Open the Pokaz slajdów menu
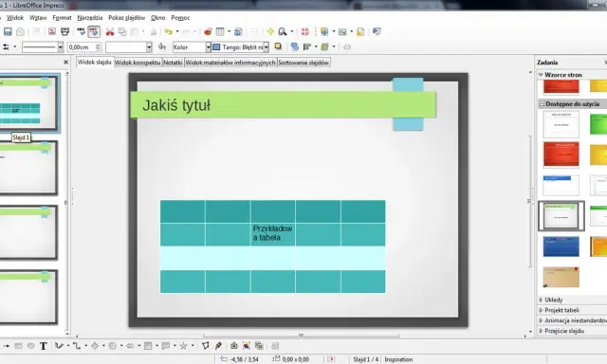The image size is (607, 364). coord(126,18)
